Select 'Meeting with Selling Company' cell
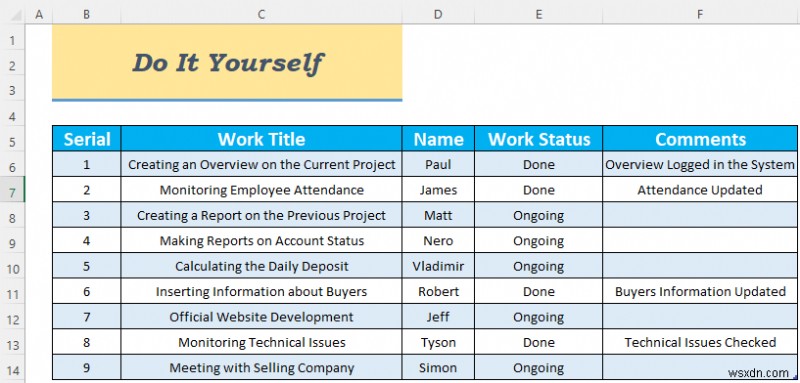Image resolution: width=800 pixels, height=383 pixels. pos(261,368)
